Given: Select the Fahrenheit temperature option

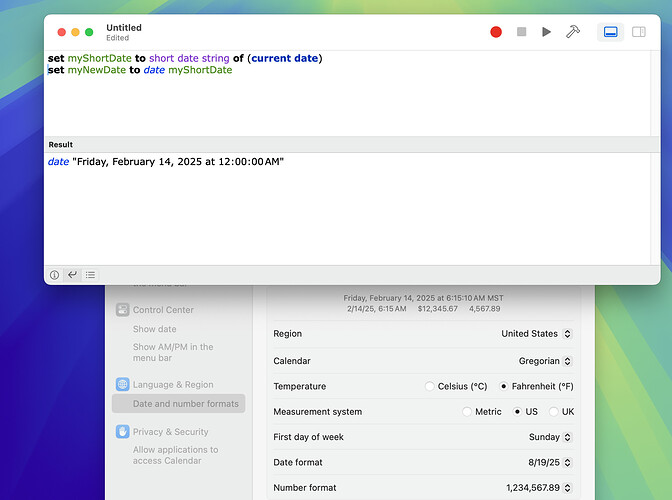Looking at the screenshot, I should [504, 386].
